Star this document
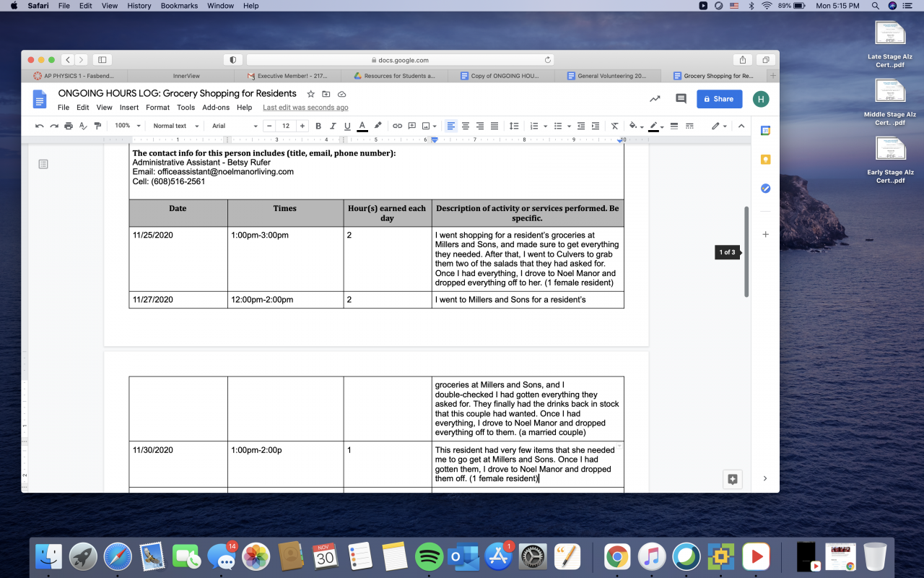 pos(311,94)
